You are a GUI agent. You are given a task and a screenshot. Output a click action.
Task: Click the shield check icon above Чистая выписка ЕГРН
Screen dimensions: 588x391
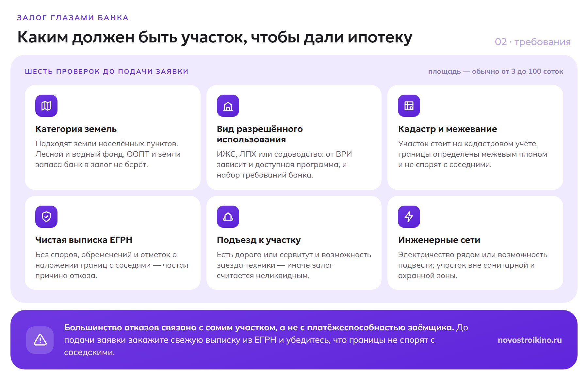46,217
